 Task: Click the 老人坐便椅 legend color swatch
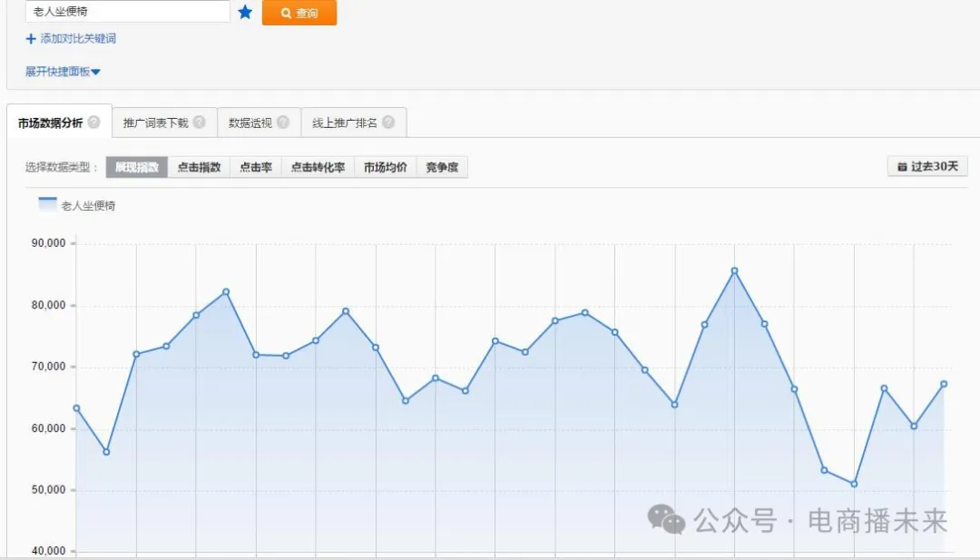click(x=47, y=204)
